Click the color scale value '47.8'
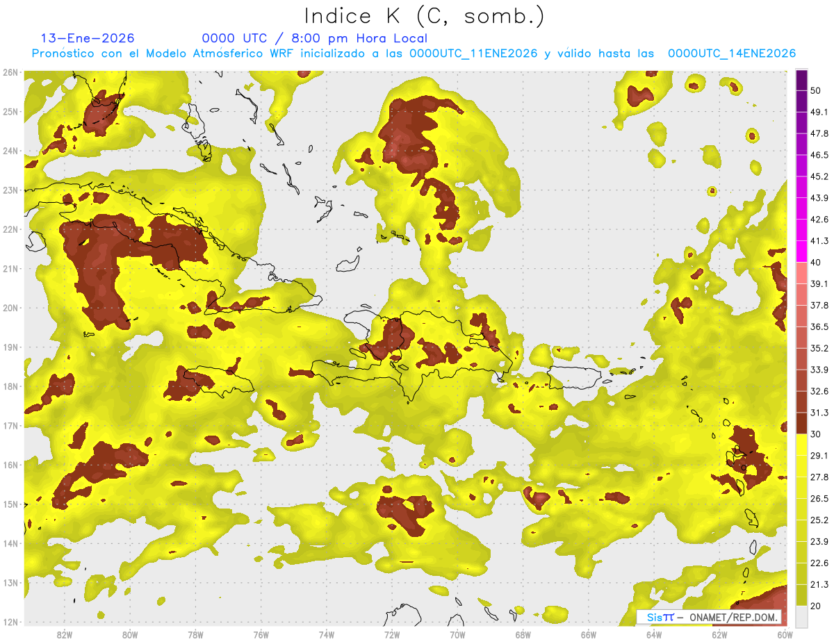The width and height of the screenshot is (834, 644). pos(819,133)
